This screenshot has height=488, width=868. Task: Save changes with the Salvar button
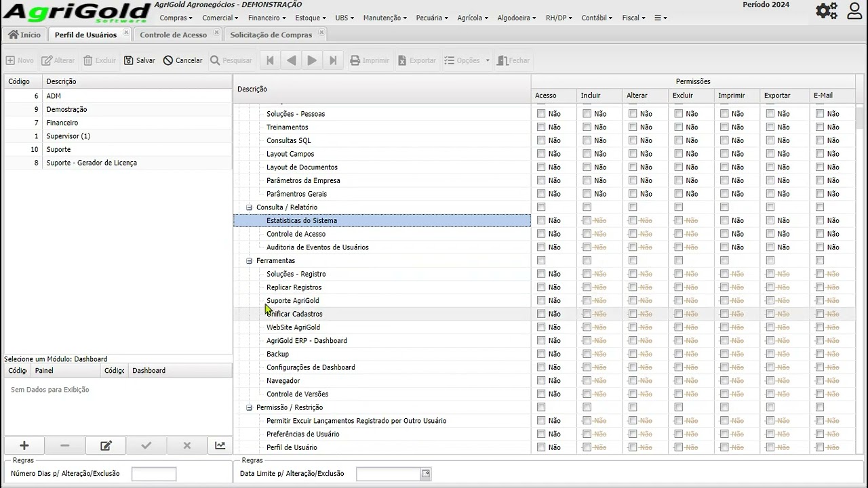click(x=140, y=60)
